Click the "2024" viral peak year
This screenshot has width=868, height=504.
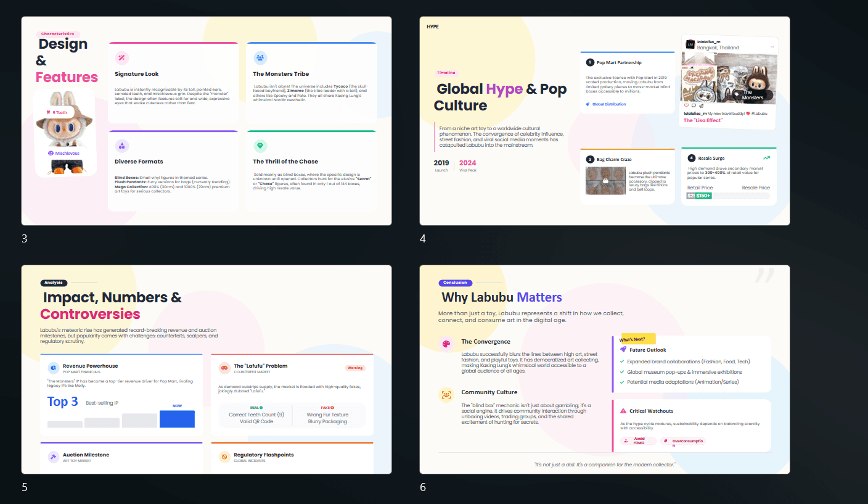[467, 163]
